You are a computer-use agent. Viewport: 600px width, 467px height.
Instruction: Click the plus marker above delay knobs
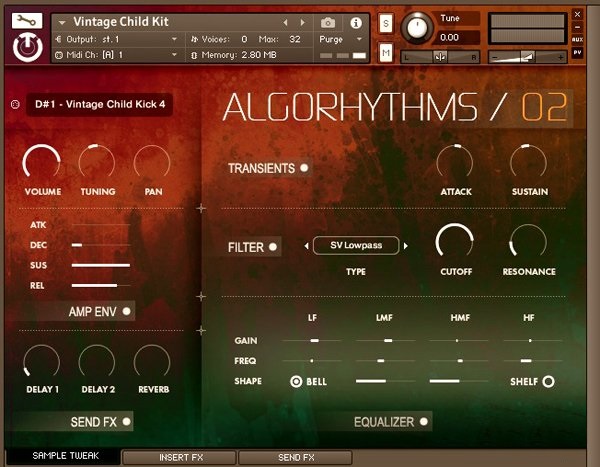pyautogui.click(x=201, y=330)
